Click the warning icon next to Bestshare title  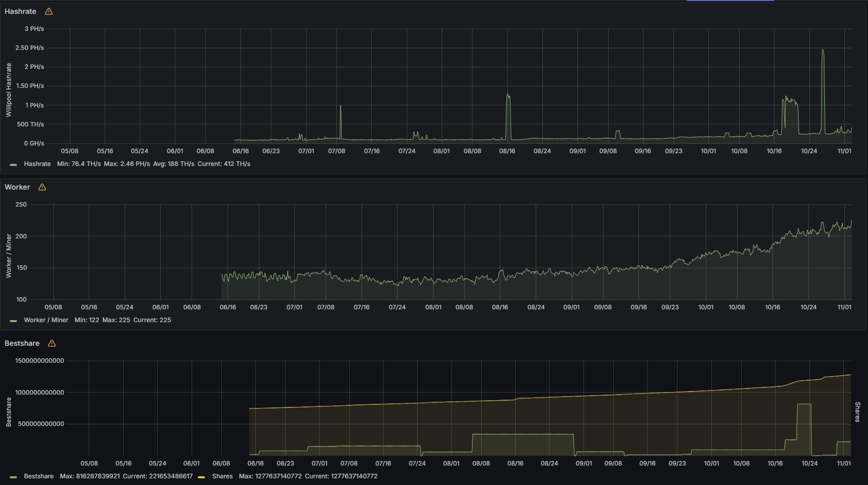tap(52, 343)
